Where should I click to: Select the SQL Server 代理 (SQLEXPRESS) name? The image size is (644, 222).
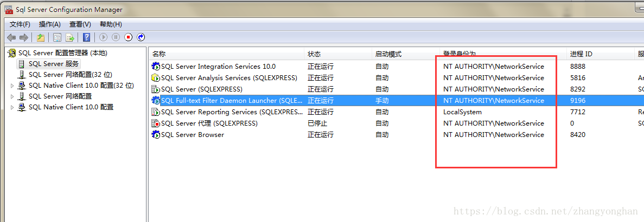point(209,123)
